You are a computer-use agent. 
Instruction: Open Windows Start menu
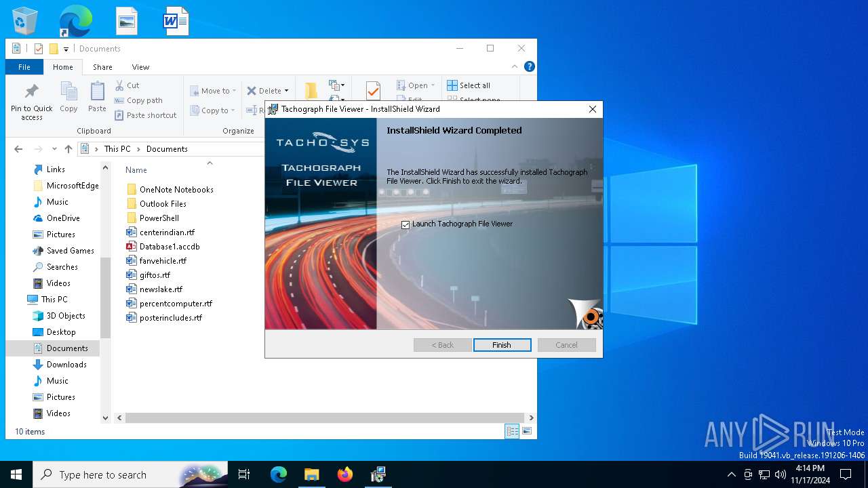(x=16, y=474)
